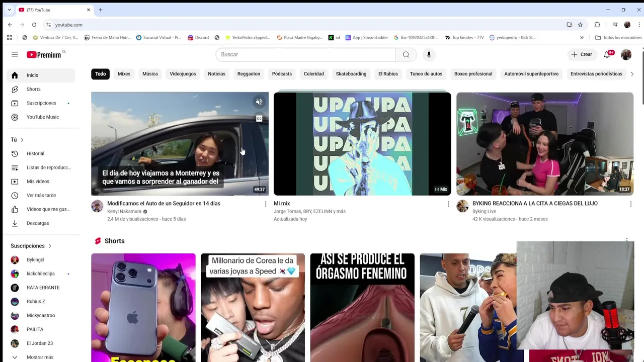Expand the Tú section chevron
The image size is (644, 362).
tap(22, 140)
